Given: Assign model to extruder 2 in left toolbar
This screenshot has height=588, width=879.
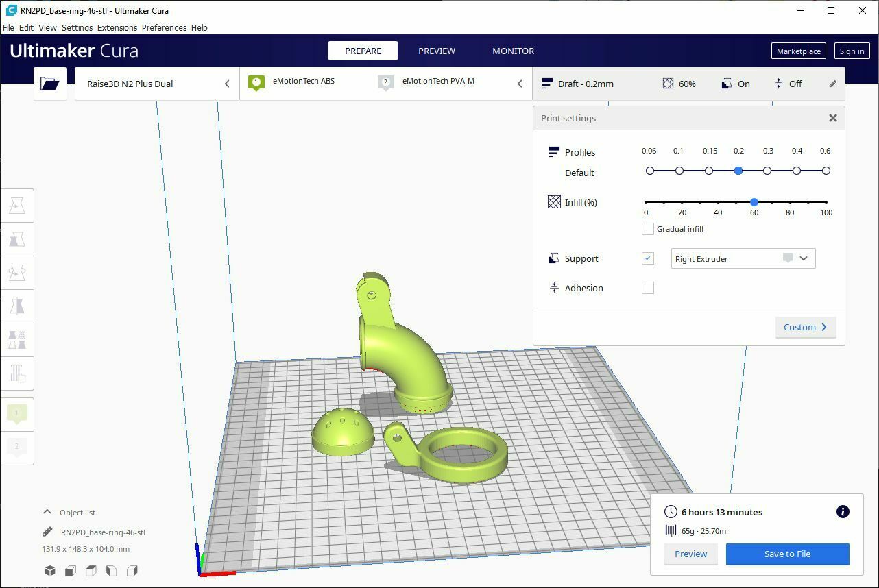Looking at the screenshot, I should [x=17, y=447].
